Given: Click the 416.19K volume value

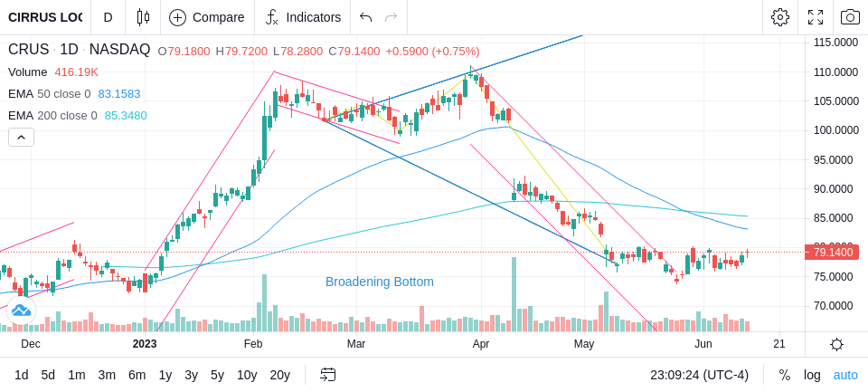Looking at the screenshot, I should (76, 72).
